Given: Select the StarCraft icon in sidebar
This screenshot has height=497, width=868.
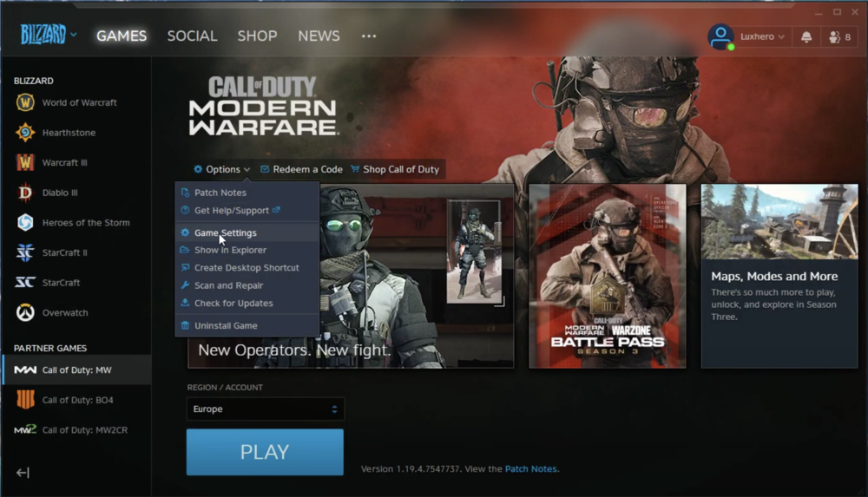Looking at the screenshot, I should tap(25, 282).
